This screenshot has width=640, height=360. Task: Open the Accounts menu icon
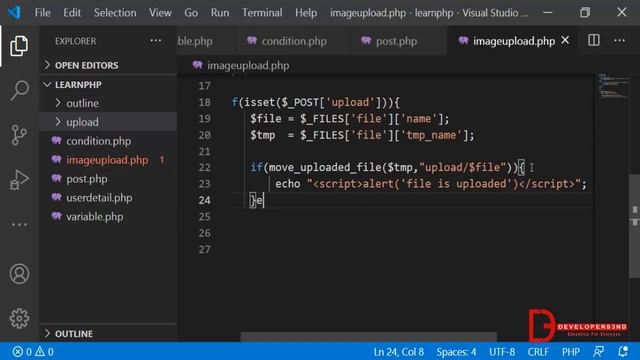click(19, 273)
